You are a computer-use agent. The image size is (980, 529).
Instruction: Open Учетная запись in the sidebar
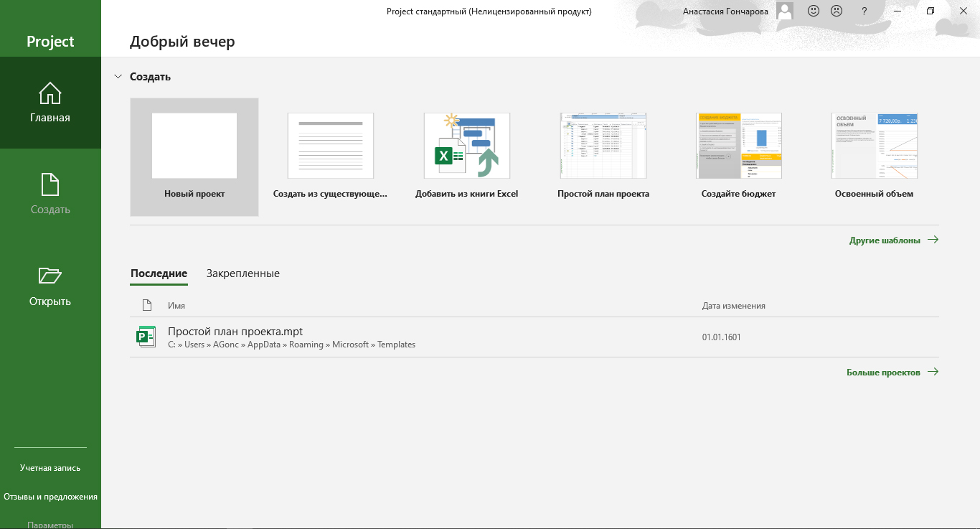pos(50,468)
